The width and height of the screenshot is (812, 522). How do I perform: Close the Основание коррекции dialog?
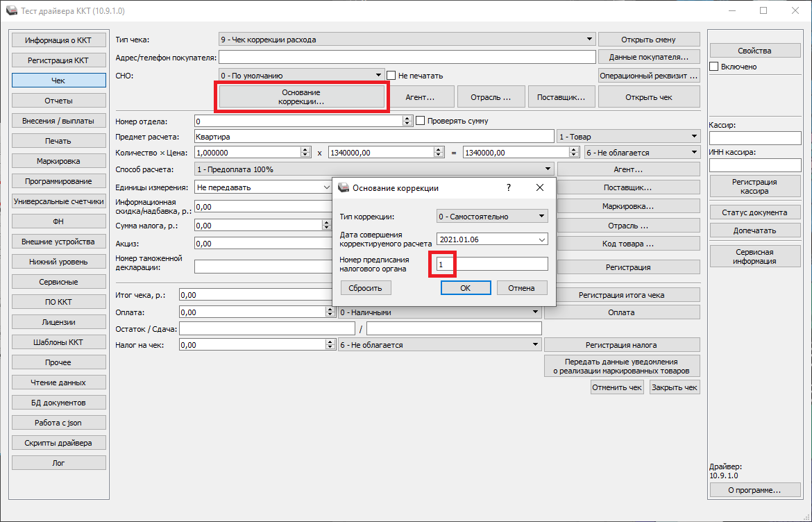[539, 188]
